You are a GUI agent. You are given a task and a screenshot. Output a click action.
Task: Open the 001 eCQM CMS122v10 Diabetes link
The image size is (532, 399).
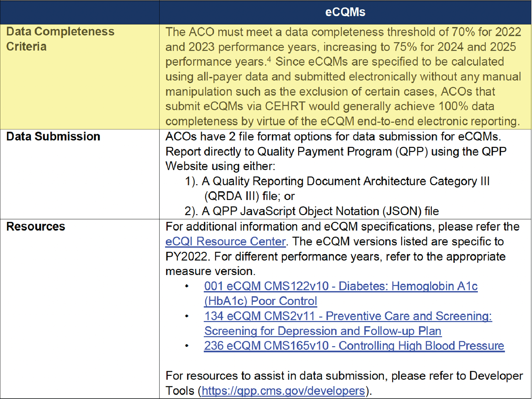tap(340, 286)
